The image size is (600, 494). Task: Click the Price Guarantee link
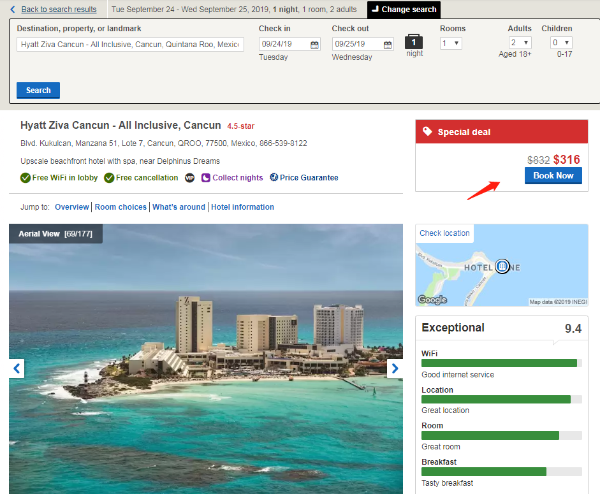pyautogui.click(x=309, y=178)
